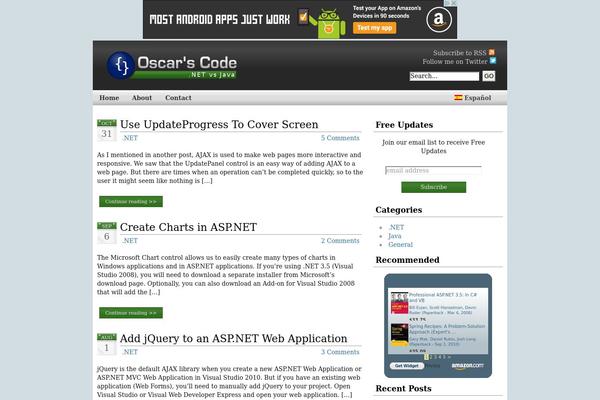Open the post Add jQuery to an ASP.NET Web Application
This screenshot has width=600, height=400.
[x=233, y=338]
